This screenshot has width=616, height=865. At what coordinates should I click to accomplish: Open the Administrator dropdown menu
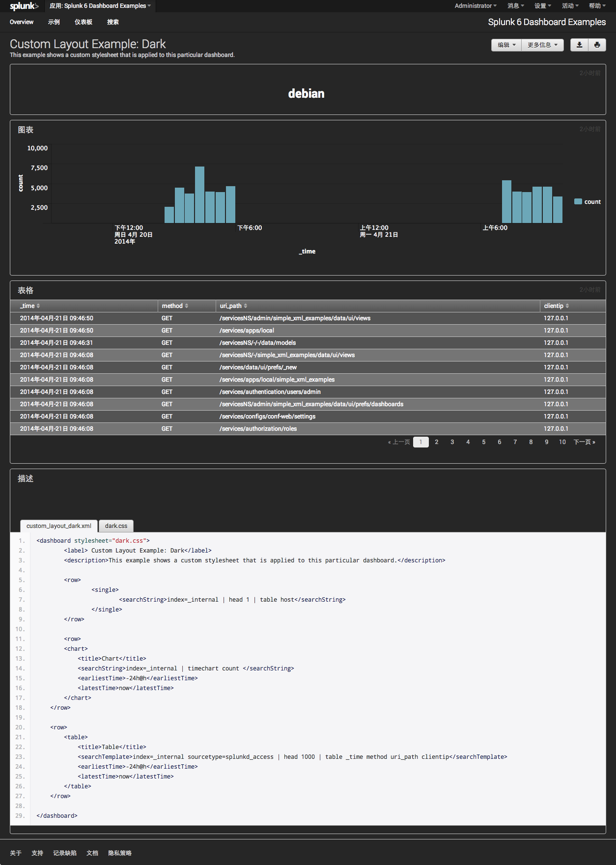tap(475, 6)
